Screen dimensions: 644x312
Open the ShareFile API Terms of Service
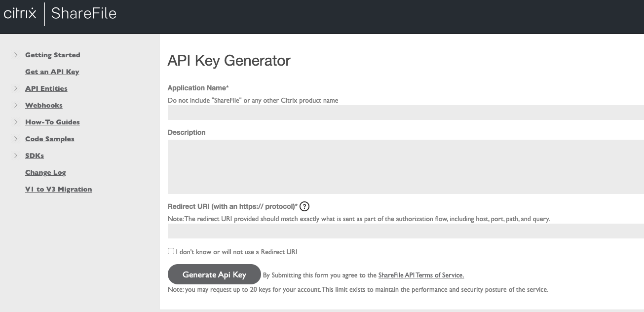point(420,275)
